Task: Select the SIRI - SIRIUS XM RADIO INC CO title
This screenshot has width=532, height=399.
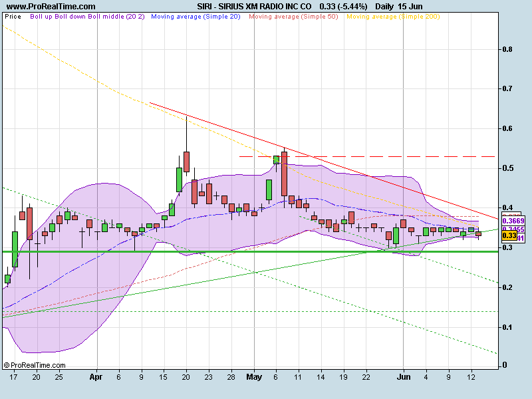Action: pyautogui.click(x=254, y=7)
